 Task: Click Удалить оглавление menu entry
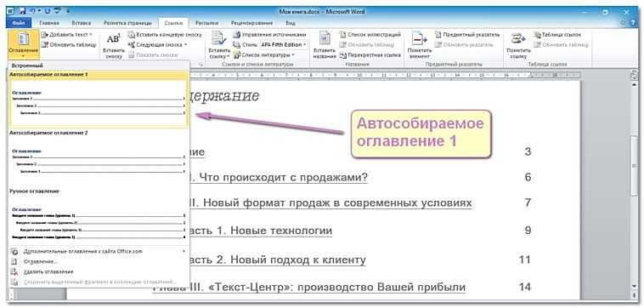48,271
